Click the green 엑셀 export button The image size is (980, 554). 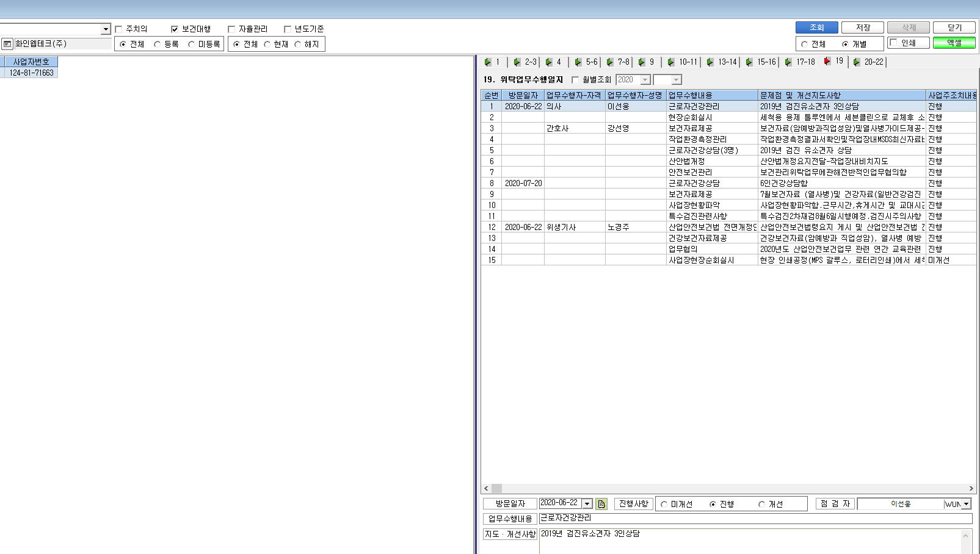pos(954,43)
